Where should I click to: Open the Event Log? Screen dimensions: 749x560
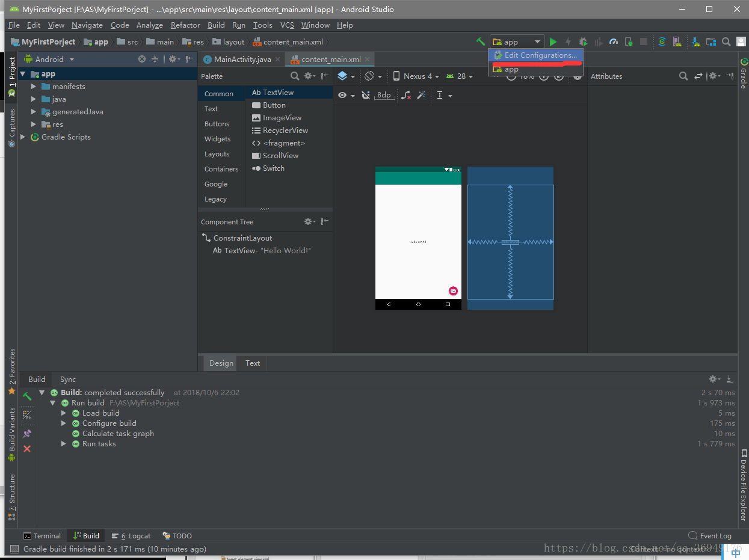[x=710, y=535]
